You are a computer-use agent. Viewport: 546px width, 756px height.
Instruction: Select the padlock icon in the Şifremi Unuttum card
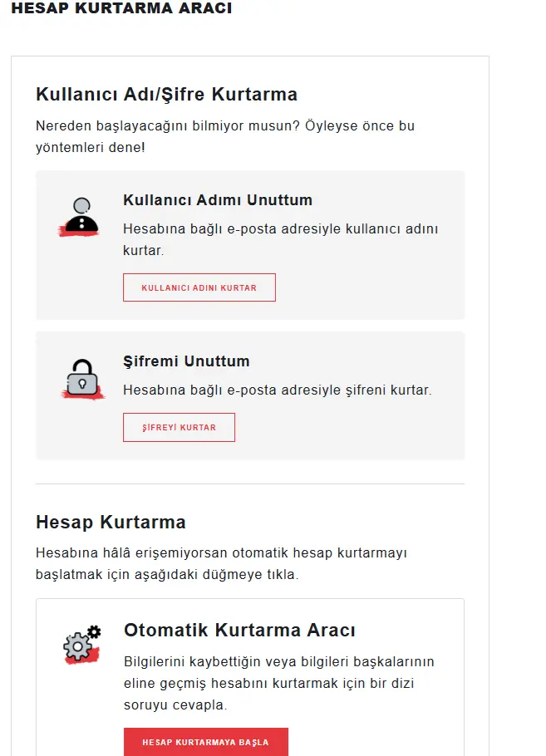(81, 378)
